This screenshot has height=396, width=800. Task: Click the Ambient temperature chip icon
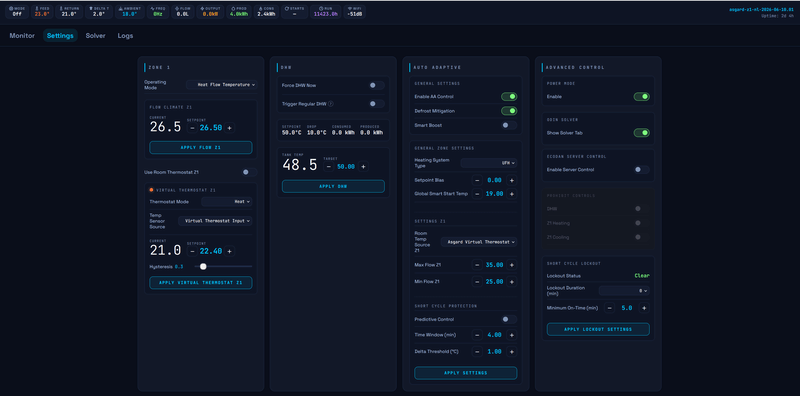point(120,9)
